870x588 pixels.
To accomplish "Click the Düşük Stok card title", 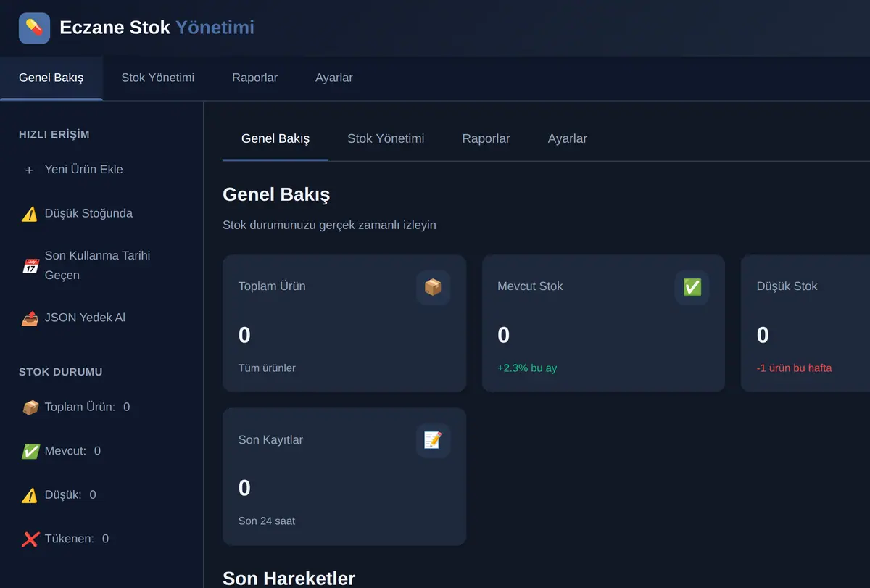I will click(787, 286).
